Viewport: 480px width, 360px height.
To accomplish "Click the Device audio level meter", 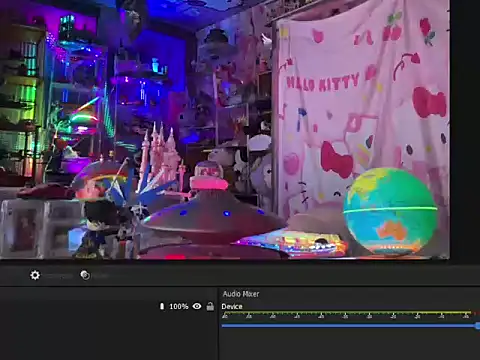I will coord(347,314).
